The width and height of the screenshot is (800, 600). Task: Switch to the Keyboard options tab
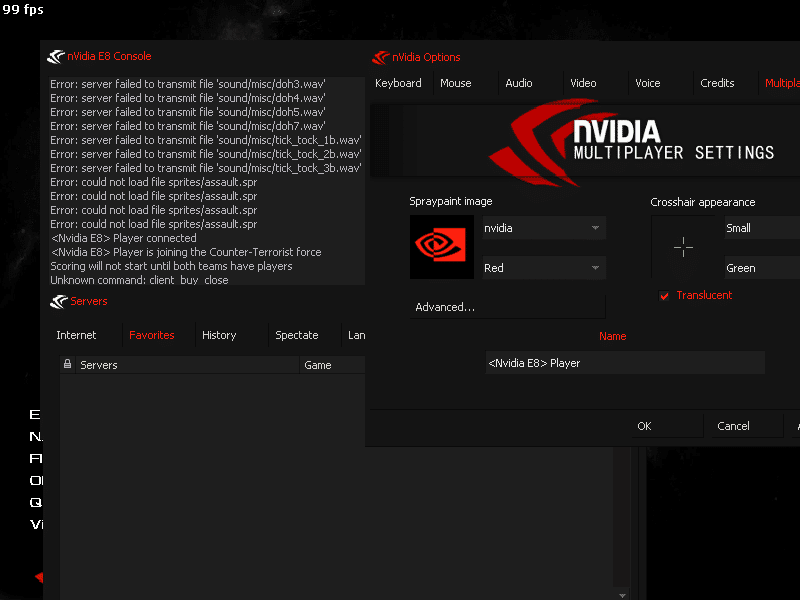click(x=398, y=83)
